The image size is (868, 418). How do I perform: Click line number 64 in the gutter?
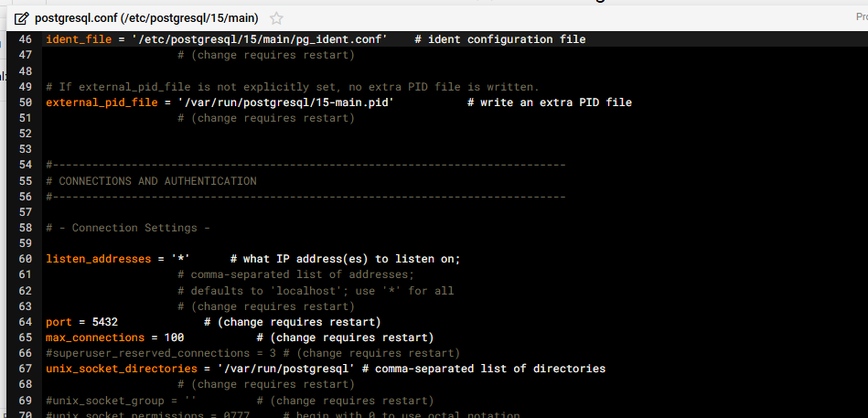[x=25, y=322]
